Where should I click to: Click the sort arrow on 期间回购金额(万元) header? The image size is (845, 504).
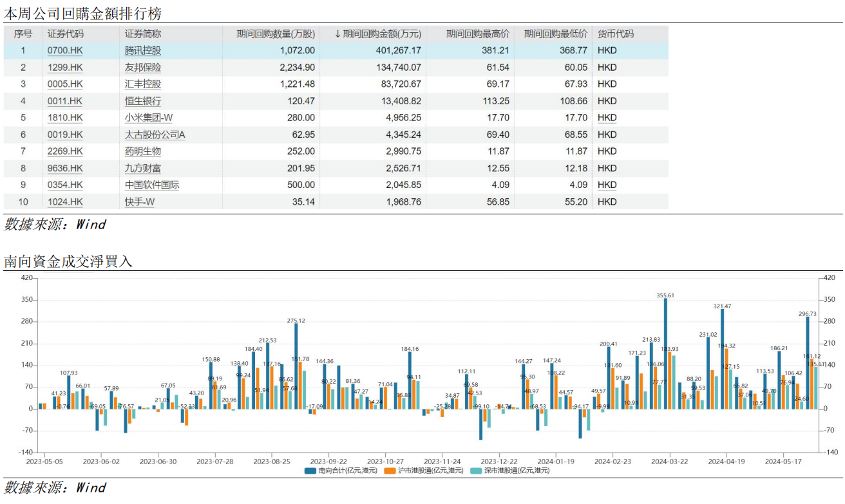tap(337, 33)
